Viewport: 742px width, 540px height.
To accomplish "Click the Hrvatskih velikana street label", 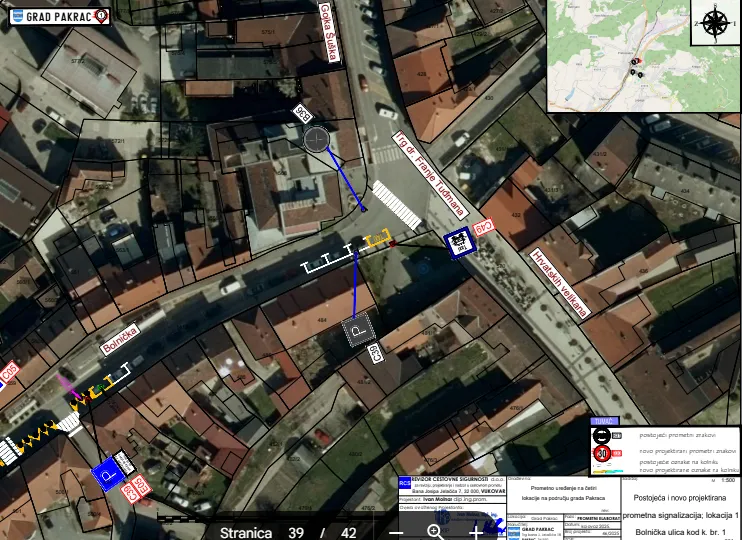I will point(560,283).
